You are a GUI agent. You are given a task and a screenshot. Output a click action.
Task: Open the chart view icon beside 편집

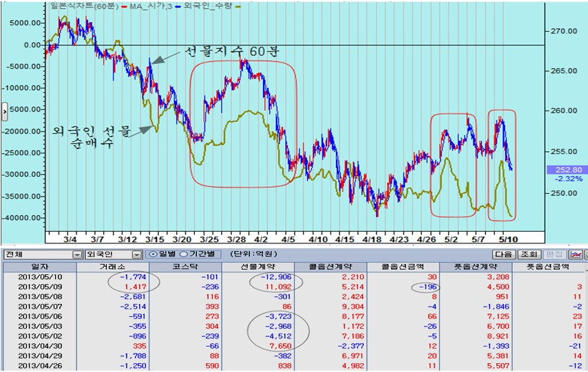(x=575, y=254)
